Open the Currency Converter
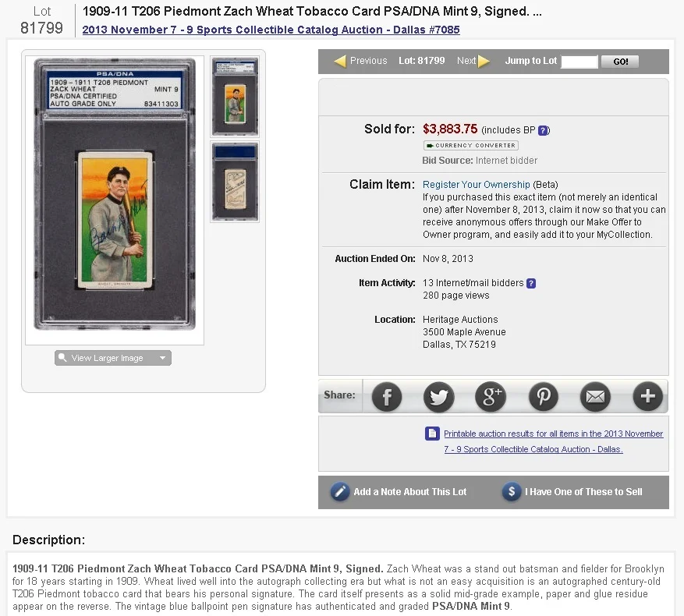Viewport: 684px width, 616px height. [x=470, y=145]
